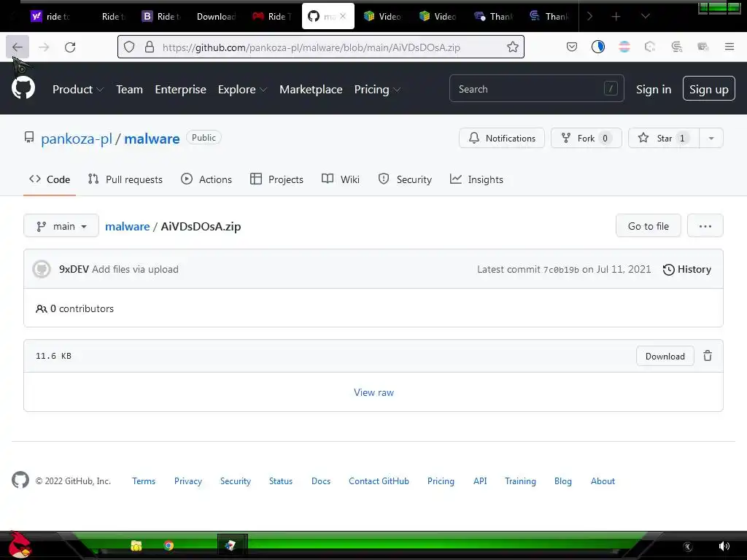Click the striped round extension icon
This screenshot has width=747, height=560.
tap(624, 47)
